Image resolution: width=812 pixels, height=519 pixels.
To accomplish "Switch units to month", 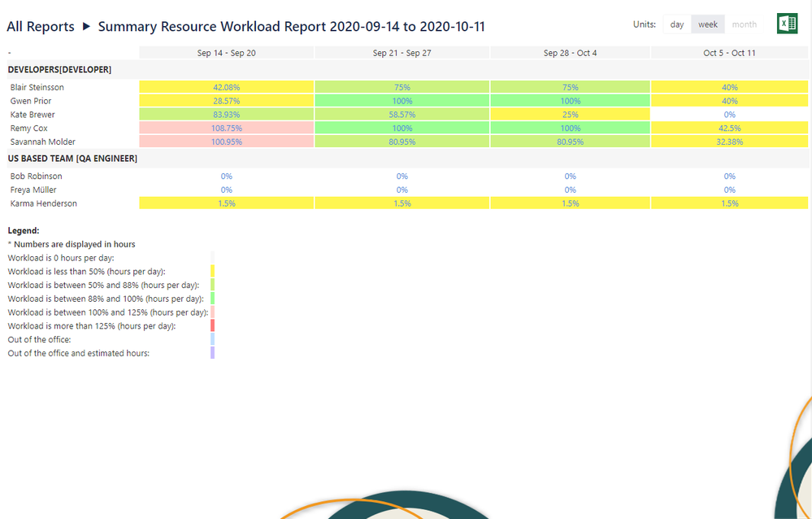I will point(745,24).
